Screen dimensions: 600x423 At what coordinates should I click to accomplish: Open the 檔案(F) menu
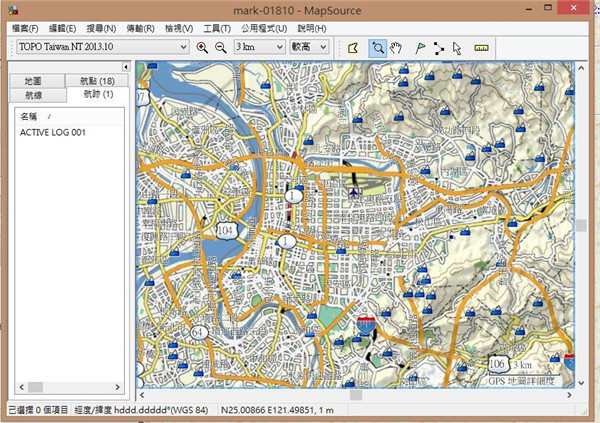pyautogui.click(x=25, y=28)
